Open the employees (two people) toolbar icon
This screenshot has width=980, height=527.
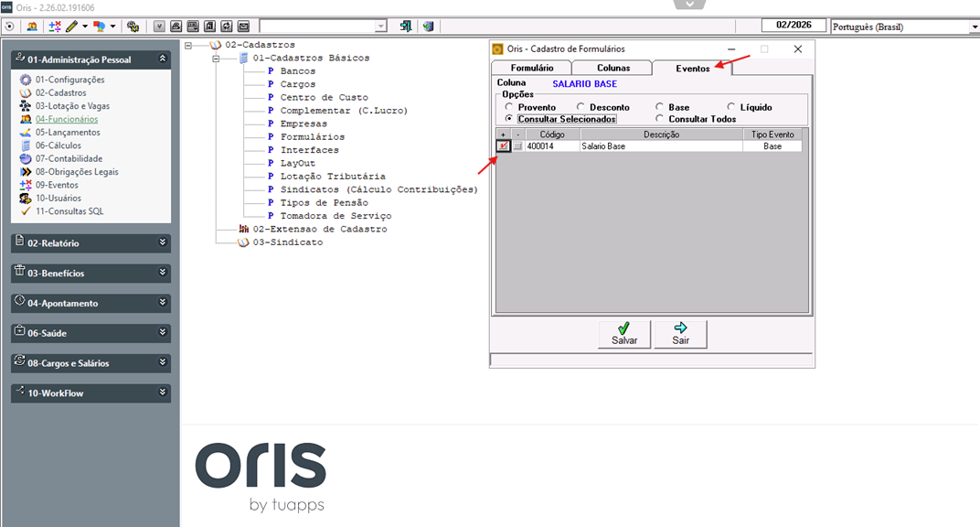pos(32,27)
